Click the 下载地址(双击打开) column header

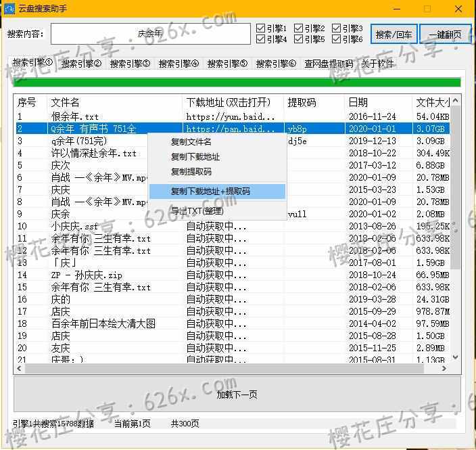click(x=233, y=102)
